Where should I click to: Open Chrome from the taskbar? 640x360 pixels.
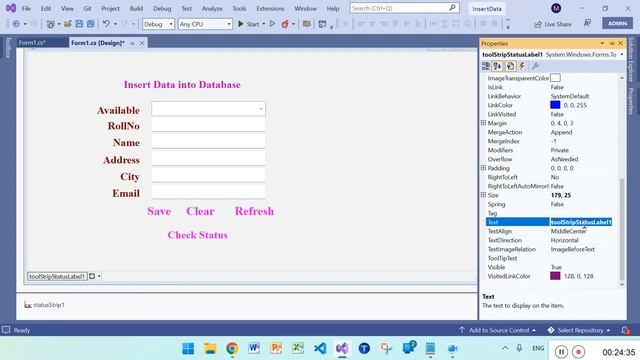point(232,348)
